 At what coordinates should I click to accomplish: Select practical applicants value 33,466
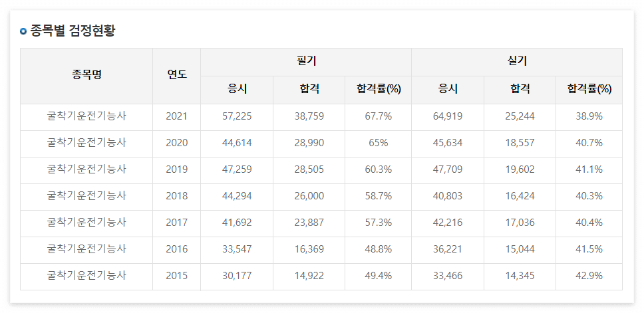[x=448, y=276]
